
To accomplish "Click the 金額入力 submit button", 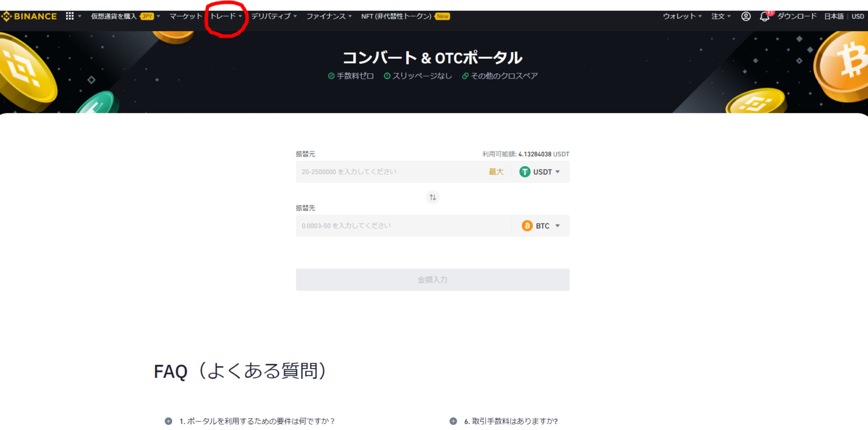I will pos(432,280).
